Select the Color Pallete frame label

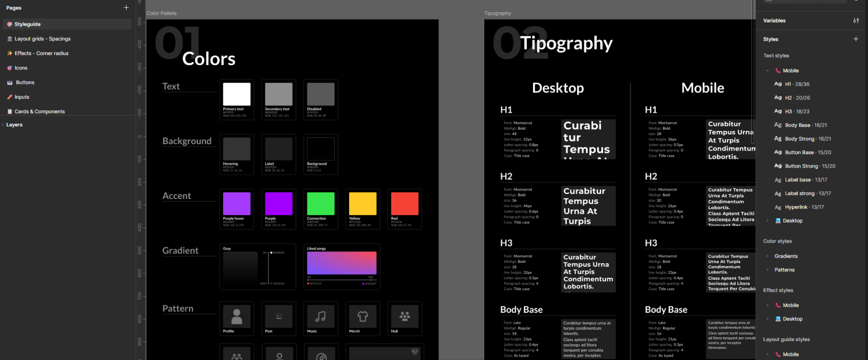[x=161, y=13]
